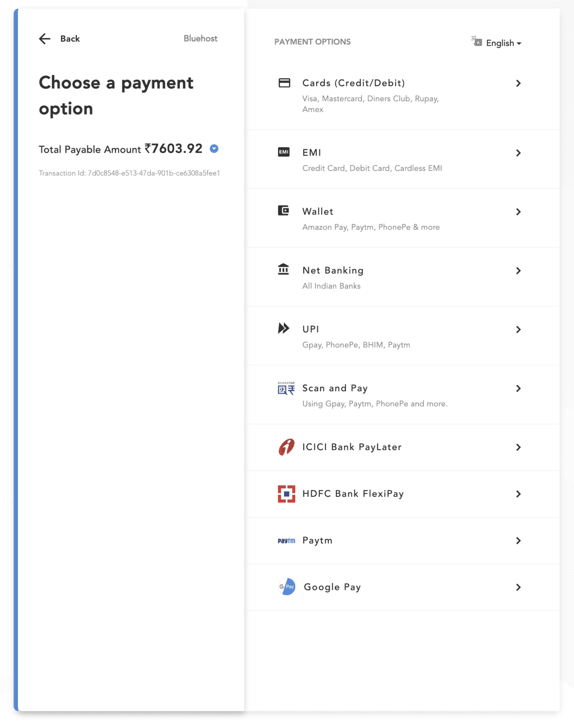Open the English language dropdown
The height and width of the screenshot is (728, 574).
click(x=503, y=43)
